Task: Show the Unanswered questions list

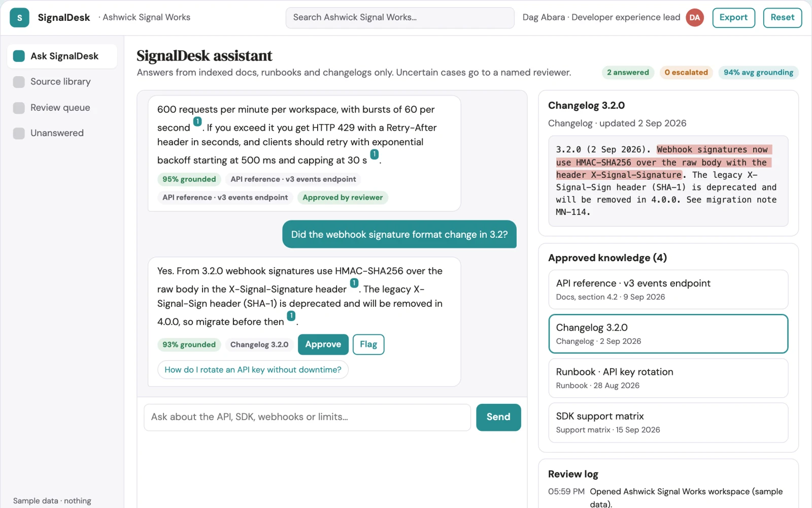Action: tap(62, 133)
